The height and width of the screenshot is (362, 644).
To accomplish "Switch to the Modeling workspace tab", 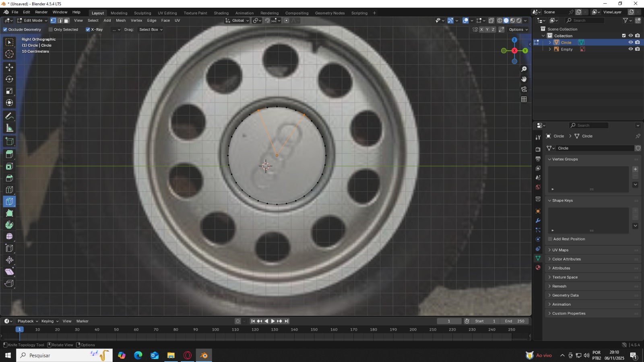I will tap(119, 13).
